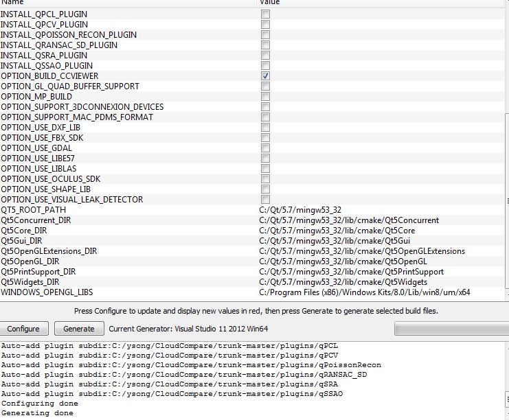Tick the INSTALL_QPCV_PLUGIN checkbox
This screenshot has width=509, height=420.
point(265,25)
